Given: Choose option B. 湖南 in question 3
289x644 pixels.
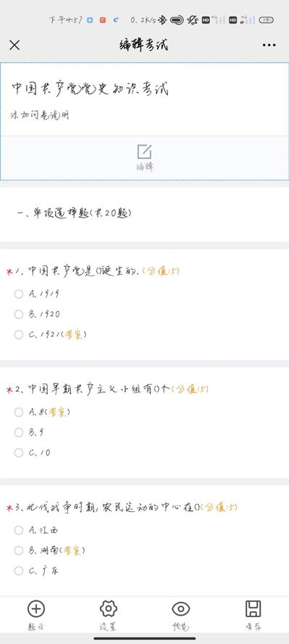Looking at the screenshot, I should 19,550.
